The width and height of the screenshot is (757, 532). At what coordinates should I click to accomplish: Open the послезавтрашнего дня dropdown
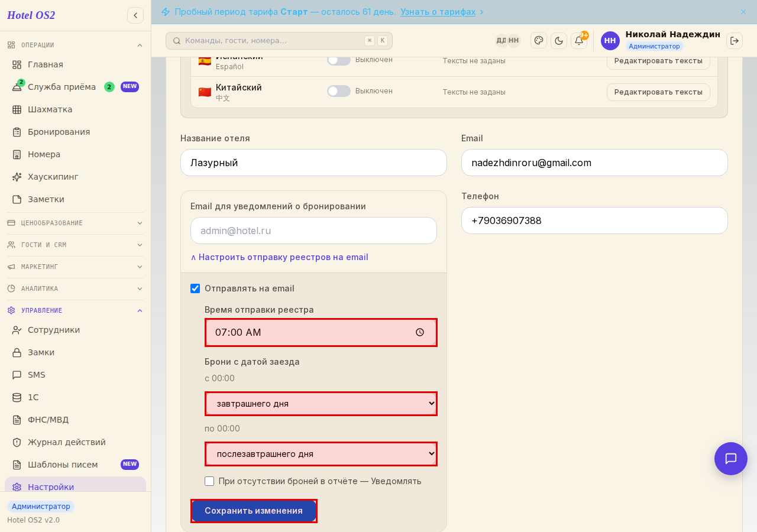(x=321, y=454)
